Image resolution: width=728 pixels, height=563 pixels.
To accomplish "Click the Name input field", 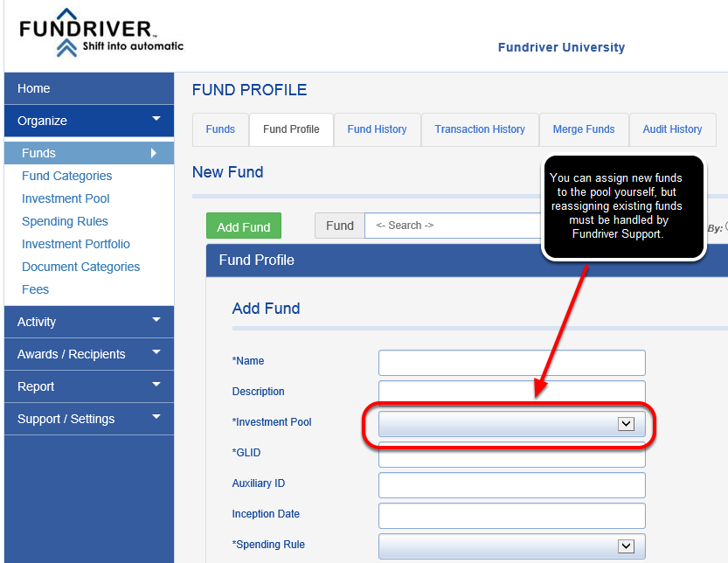I will tap(511, 362).
